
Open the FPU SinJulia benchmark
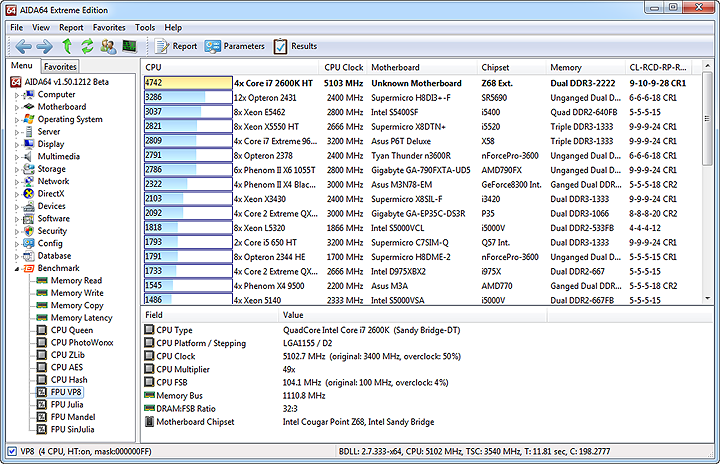tap(72, 429)
